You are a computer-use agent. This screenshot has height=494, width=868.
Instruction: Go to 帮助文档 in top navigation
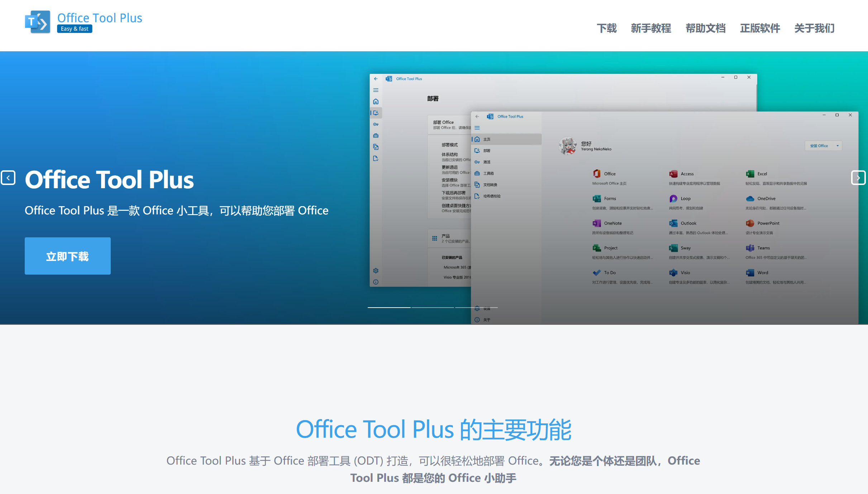coord(705,28)
